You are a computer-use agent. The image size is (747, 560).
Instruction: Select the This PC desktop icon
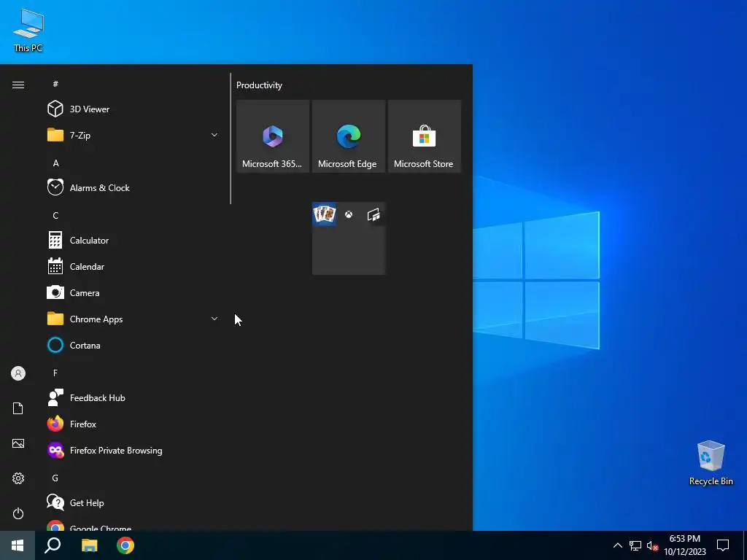28,30
